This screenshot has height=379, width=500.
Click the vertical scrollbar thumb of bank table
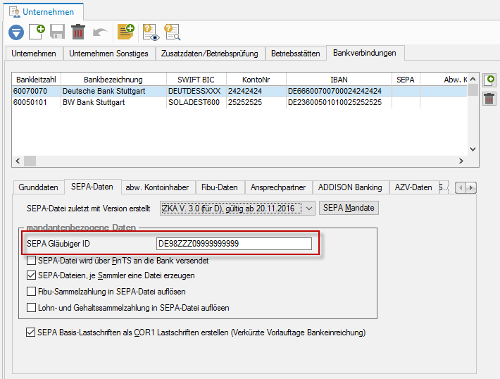[x=472, y=90]
